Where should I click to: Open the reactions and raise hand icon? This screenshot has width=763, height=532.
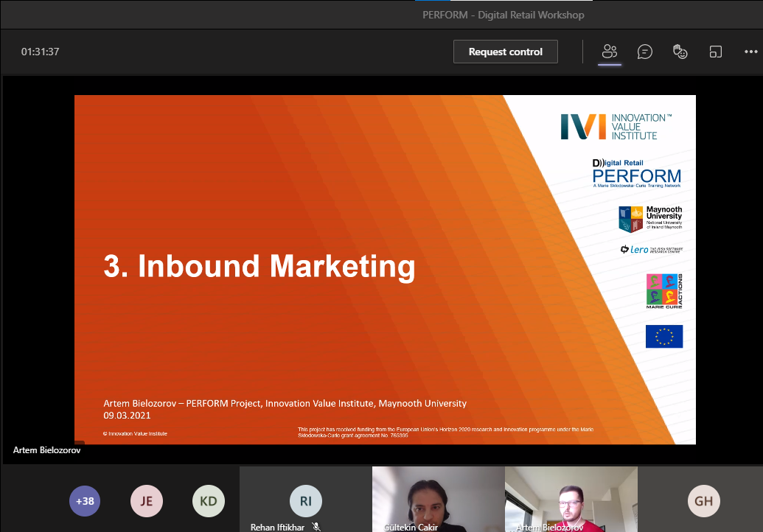tap(680, 52)
